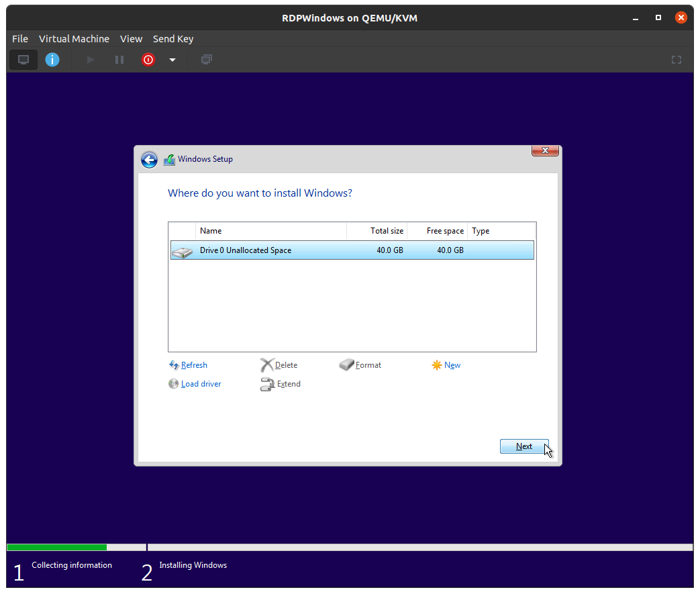Screen dimensions: 700x594
Task: Open the File menu
Action: [20, 39]
